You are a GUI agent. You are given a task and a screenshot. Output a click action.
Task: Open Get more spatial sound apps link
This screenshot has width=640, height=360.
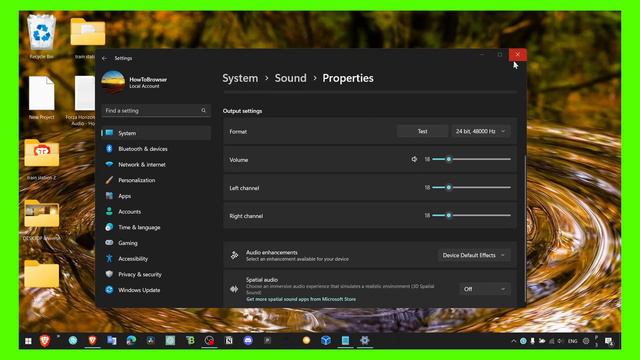301,299
